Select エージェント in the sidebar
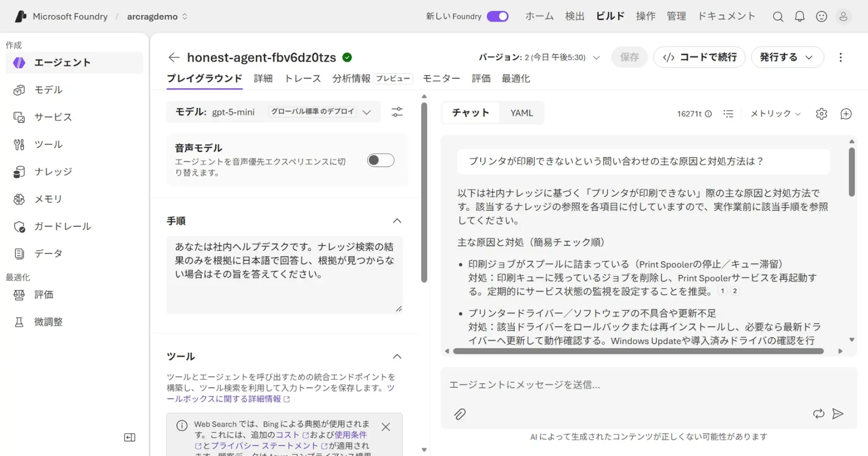 [74, 63]
